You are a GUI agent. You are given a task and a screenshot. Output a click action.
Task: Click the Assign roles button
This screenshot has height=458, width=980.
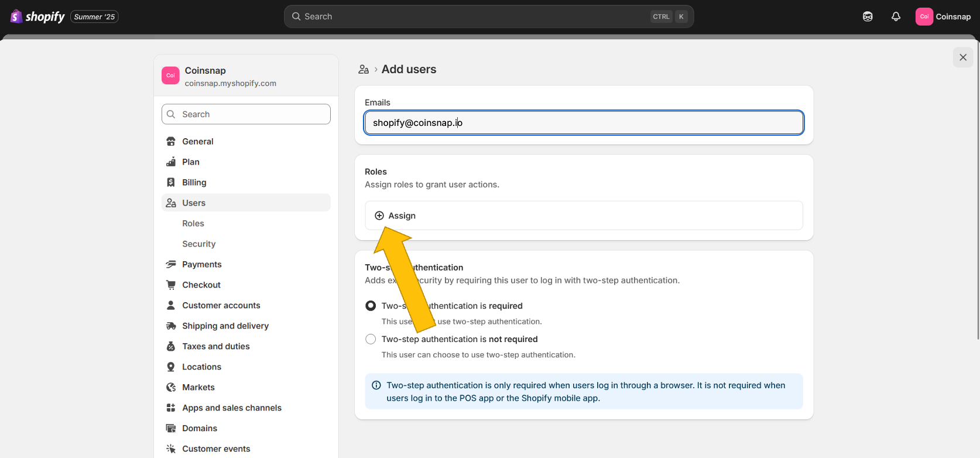click(x=584, y=216)
